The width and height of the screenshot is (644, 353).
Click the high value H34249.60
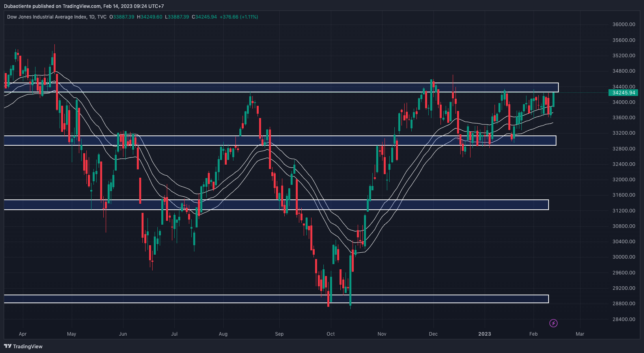[x=149, y=17]
